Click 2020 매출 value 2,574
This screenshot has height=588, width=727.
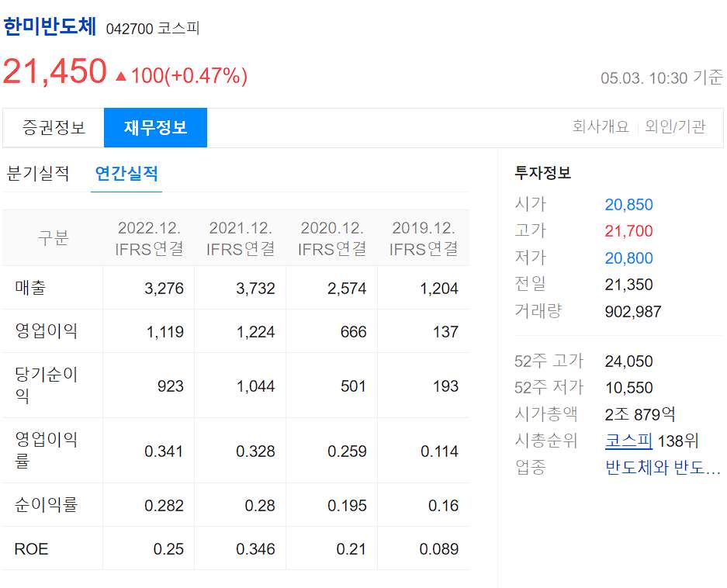click(347, 289)
